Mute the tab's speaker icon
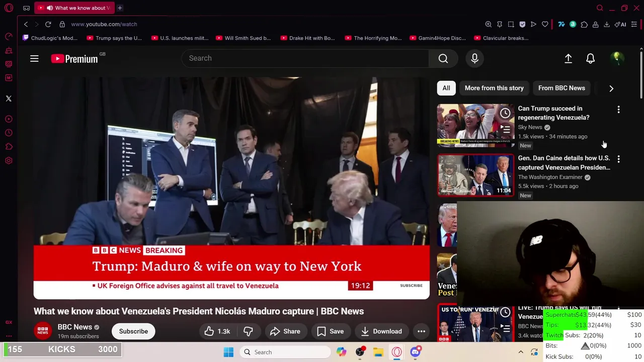Screen dimensions: 644x362 (49, 8)
